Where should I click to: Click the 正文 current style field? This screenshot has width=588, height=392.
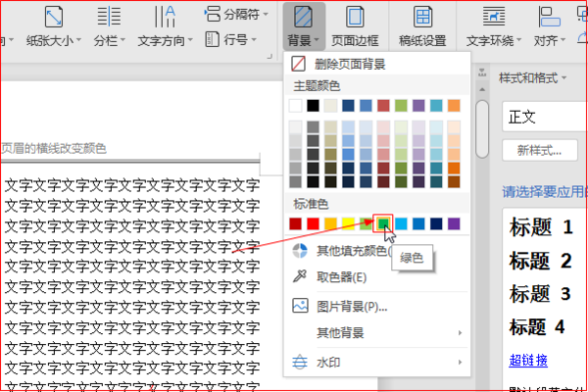point(545,117)
